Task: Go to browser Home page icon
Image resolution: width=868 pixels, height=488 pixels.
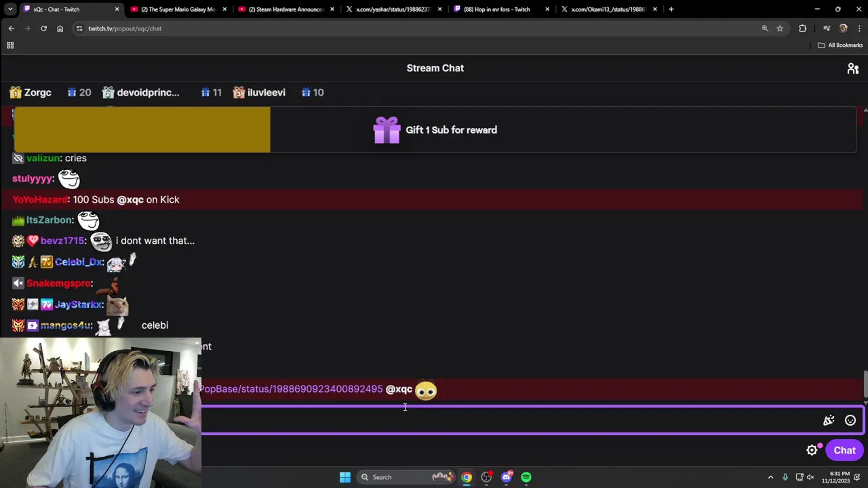Action: [x=60, y=28]
